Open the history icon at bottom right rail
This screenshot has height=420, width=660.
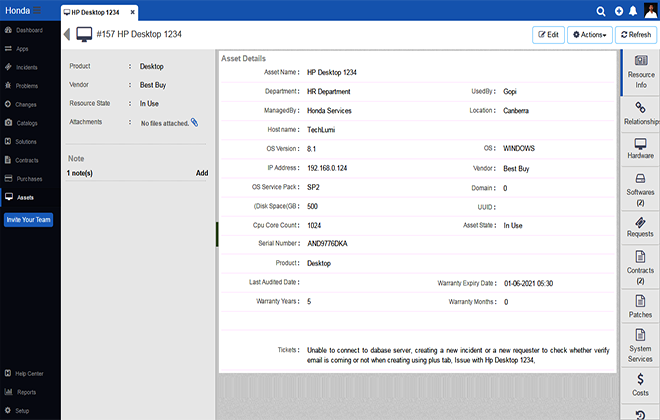[x=640, y=415]
